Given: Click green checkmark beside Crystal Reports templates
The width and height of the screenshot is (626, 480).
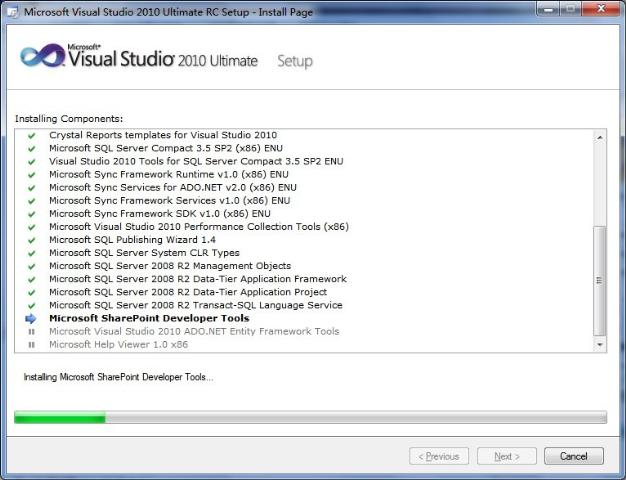Looking at the screenshot, I should click(x=32, y=136).
